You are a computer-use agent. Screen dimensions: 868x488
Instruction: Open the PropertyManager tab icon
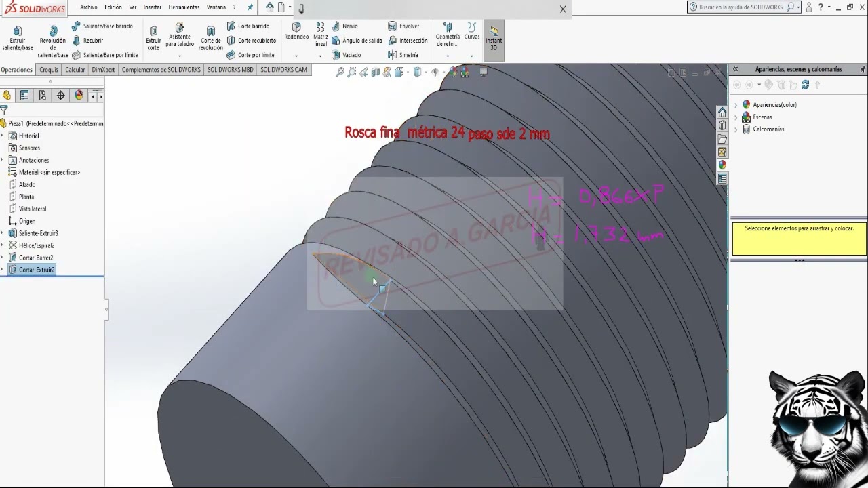(x=24, y=96)
